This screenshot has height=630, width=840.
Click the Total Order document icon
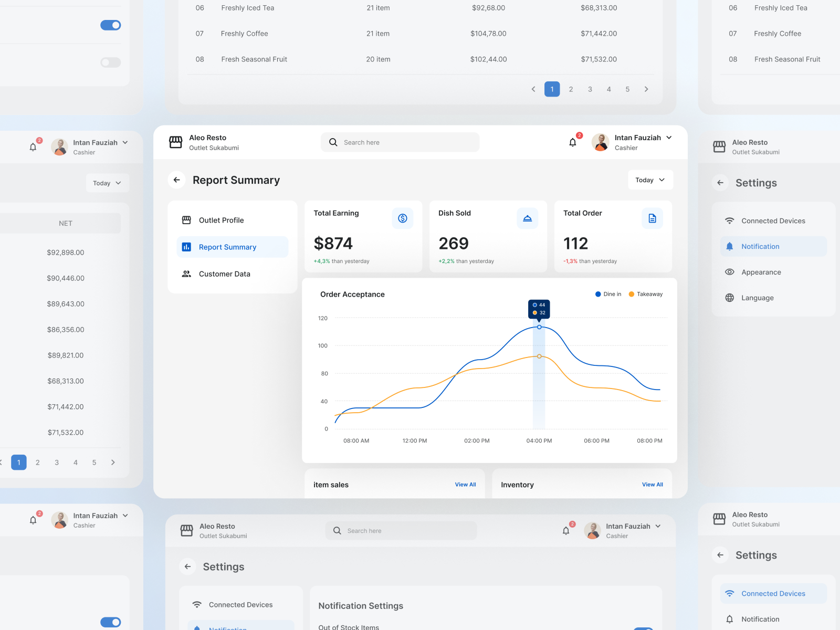[652, 218]
